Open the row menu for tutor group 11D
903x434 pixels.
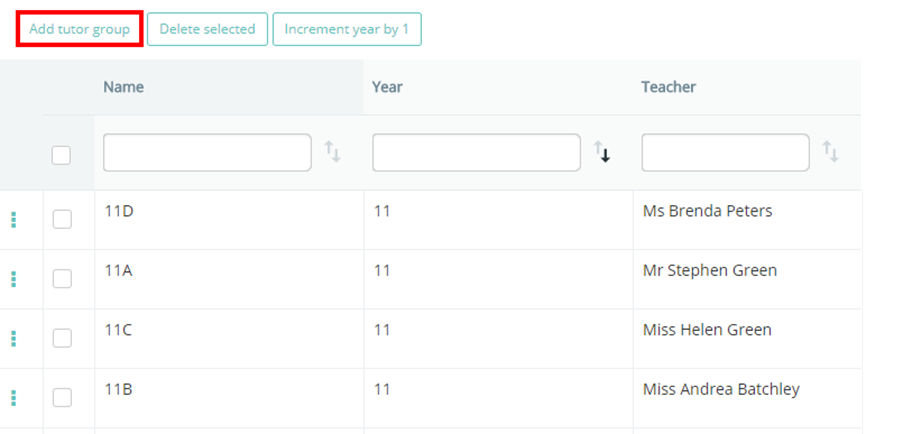(13, 220)
